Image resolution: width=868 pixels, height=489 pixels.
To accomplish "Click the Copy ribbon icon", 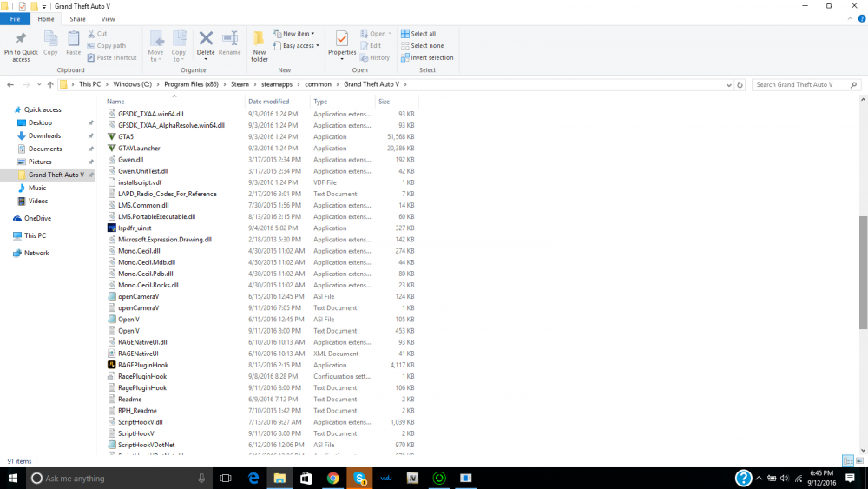I will [x=50, y=43].
